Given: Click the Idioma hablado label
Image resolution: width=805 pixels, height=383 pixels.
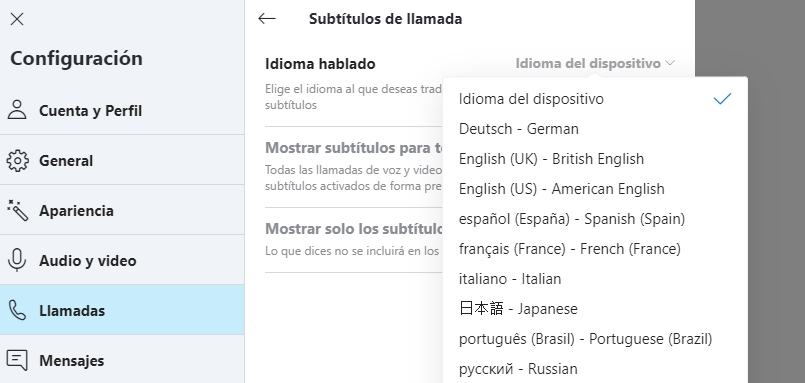Looking at the screenshot, I should (320, 64).
